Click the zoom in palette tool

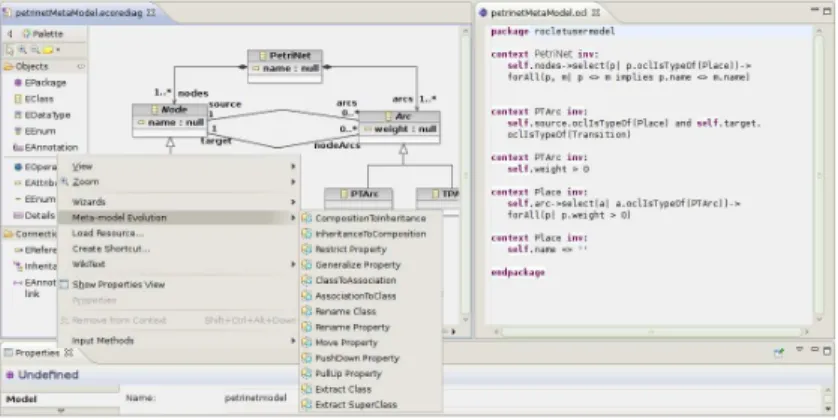[x=22, y=50]
